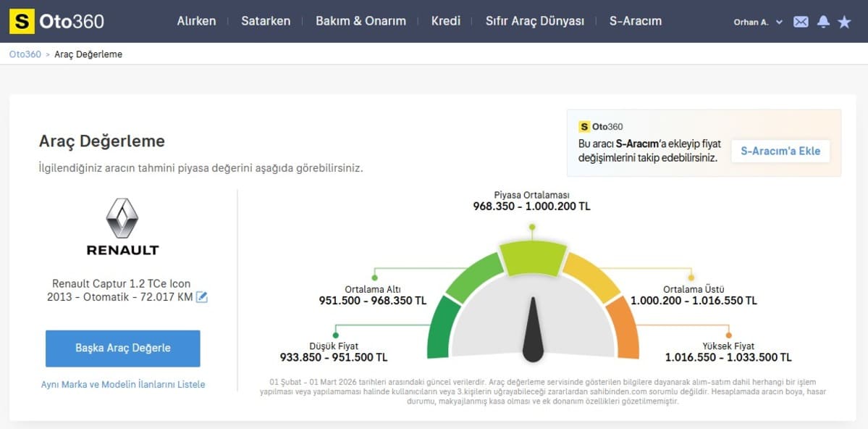Image resolution: width=868 pixels, height=429 pixels.
Task: Open Aynı Marka ve Modelin İlanlarını Listele link
Action: (x=122, y=384)
